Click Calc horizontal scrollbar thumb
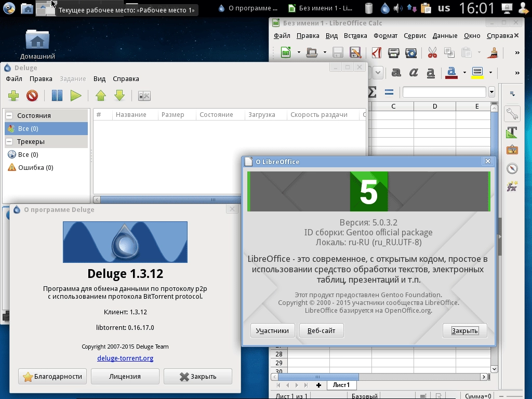Screen dimensions: 532x399 pyautogui.click(x=318, y=377)
